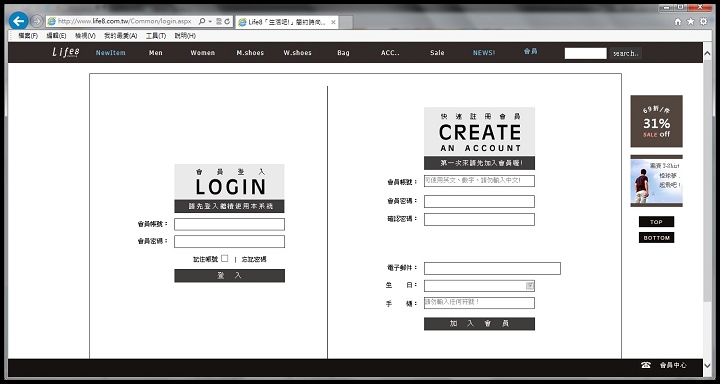The width and height of the screenshot is (720, 384).
Task: Click the compatibility view icon
Action: point(219,21)
